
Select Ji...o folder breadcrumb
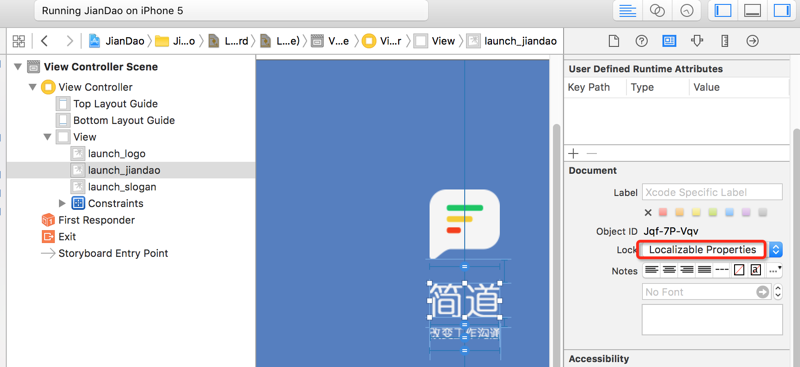175,41
